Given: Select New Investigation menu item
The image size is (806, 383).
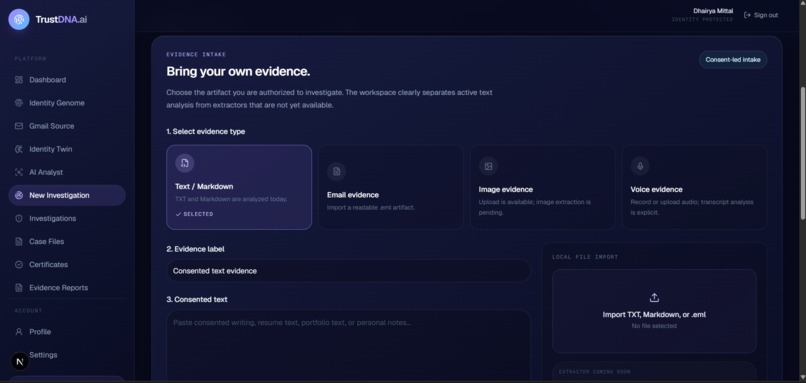Looking at the screenshot, I should point(67,195).
